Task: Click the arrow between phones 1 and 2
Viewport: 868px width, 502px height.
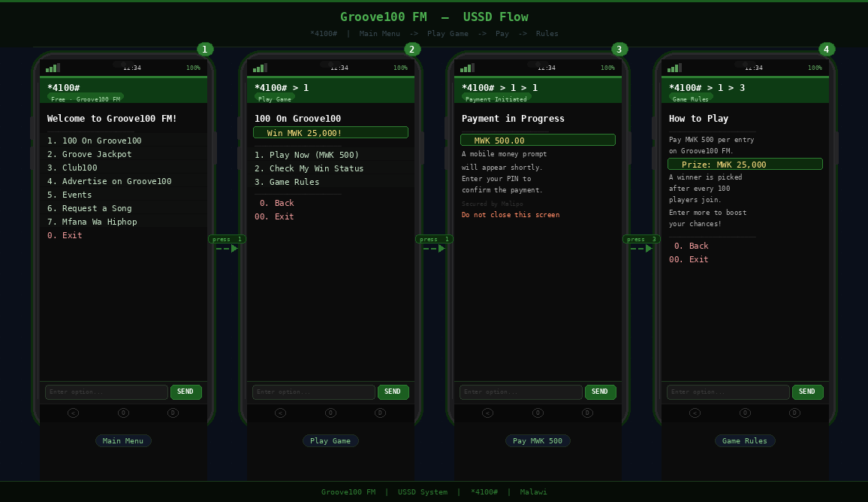Action: click(x=227, y=249)
